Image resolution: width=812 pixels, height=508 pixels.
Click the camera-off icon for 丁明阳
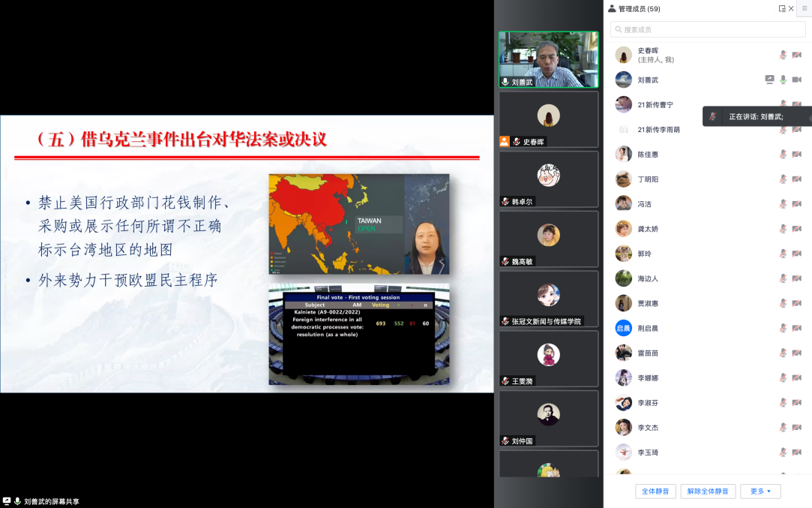(796, 179)
